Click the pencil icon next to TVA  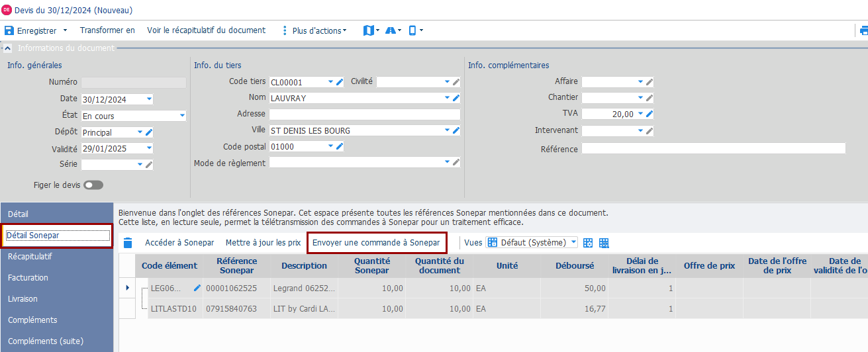pyautogui.click(x=650, y=114)
